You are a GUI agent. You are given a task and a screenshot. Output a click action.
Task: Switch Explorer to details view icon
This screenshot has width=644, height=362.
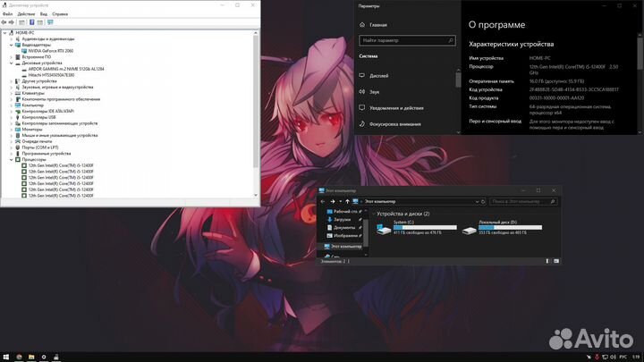click(x=547, y=261)
